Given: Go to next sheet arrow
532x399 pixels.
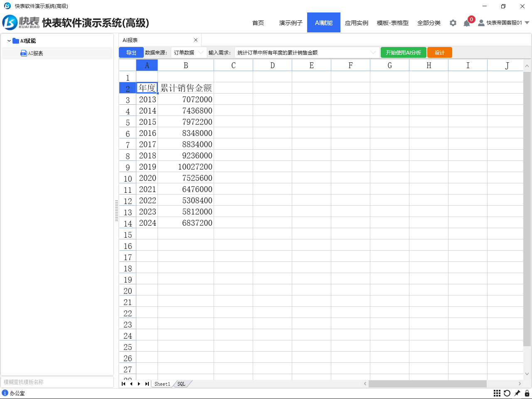Looking at the screenshot, I should (x=139, y=384).
